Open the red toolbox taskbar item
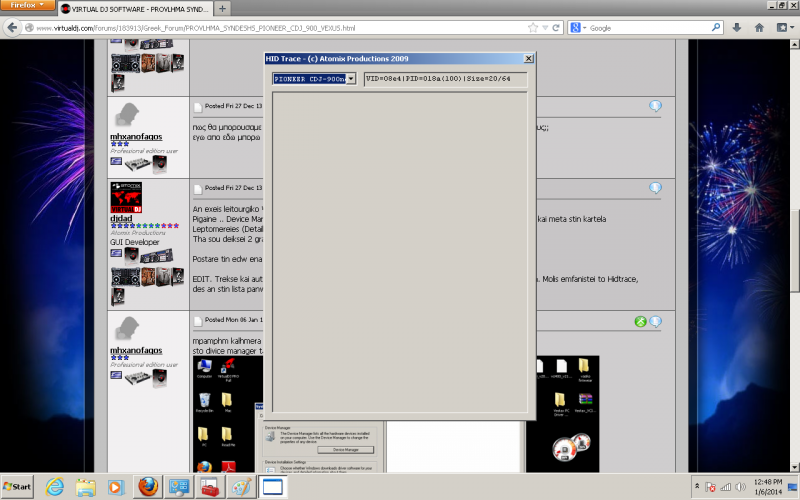This screenshot has height=500, width=800. coord(210,487)
